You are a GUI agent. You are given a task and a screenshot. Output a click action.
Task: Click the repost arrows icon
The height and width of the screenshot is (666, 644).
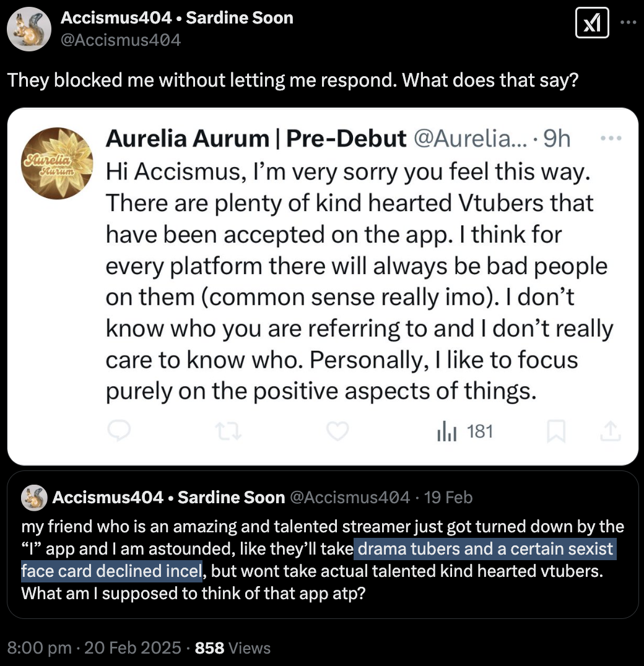pyautogui.click(x=228, y=431)
